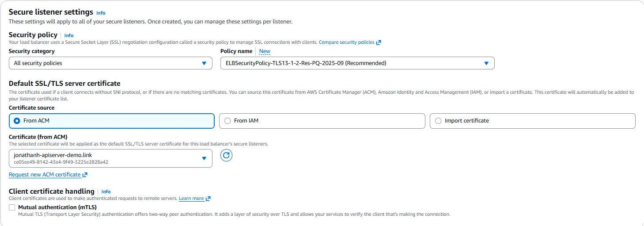The width and height of the screenshot is (644, 226).
Task: Choose the From IAM certificate source
Action: pos(322,121)
